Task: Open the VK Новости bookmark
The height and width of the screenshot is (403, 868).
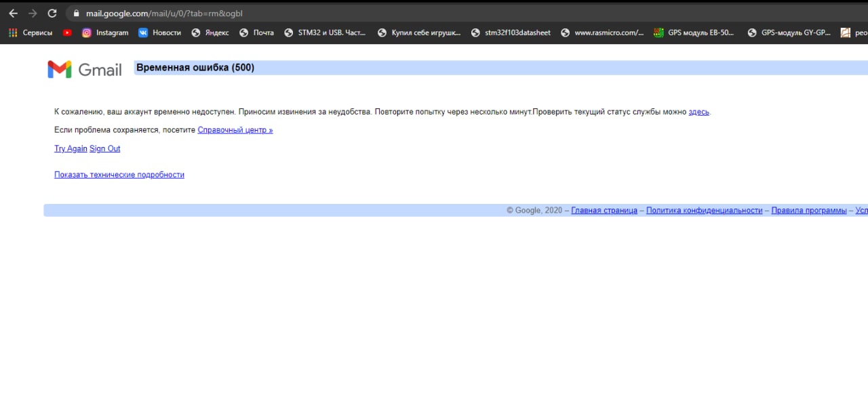Action: 160,33
